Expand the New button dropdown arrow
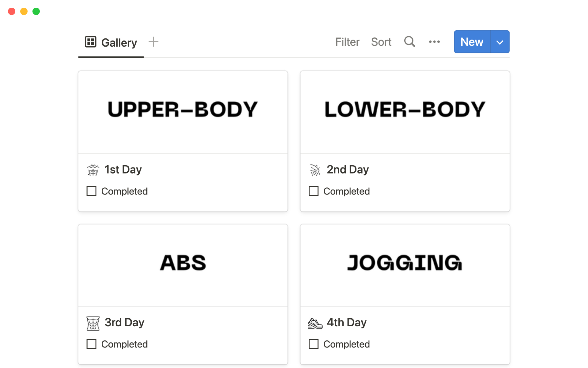Viewport: 588px width, 368px height. [x=500, y=42]
